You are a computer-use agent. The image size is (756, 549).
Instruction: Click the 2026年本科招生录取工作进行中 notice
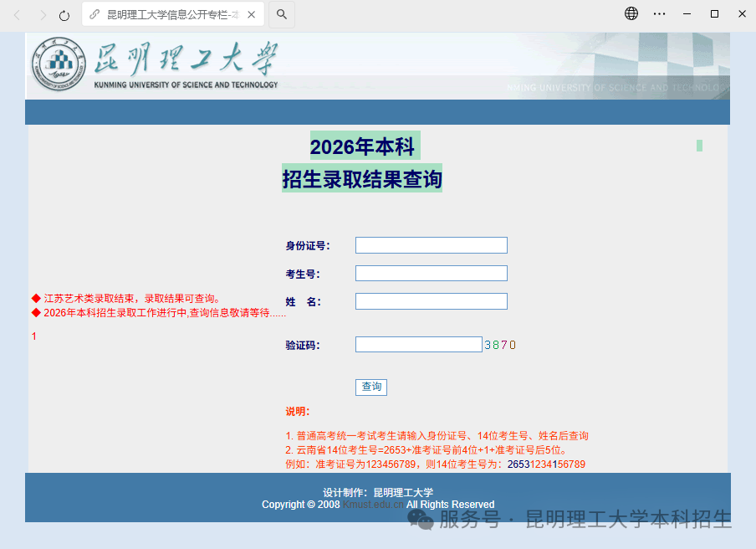coord(159,313)
